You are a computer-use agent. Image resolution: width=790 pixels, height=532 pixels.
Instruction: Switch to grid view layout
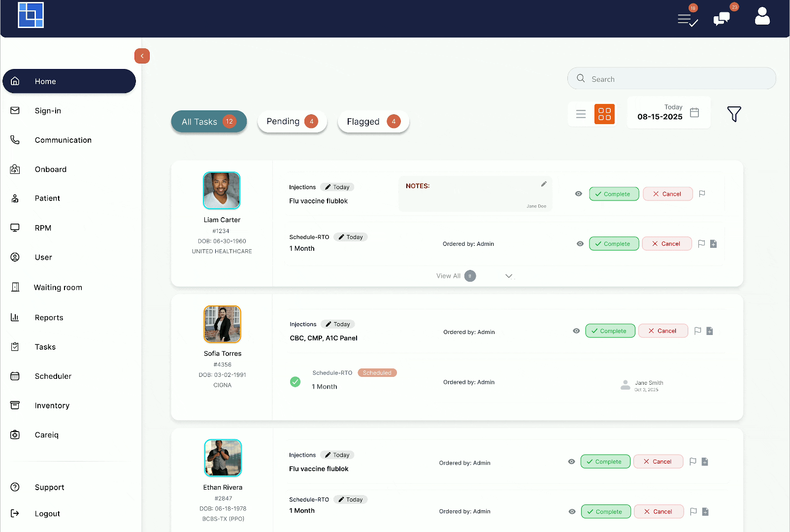point(605,114)
